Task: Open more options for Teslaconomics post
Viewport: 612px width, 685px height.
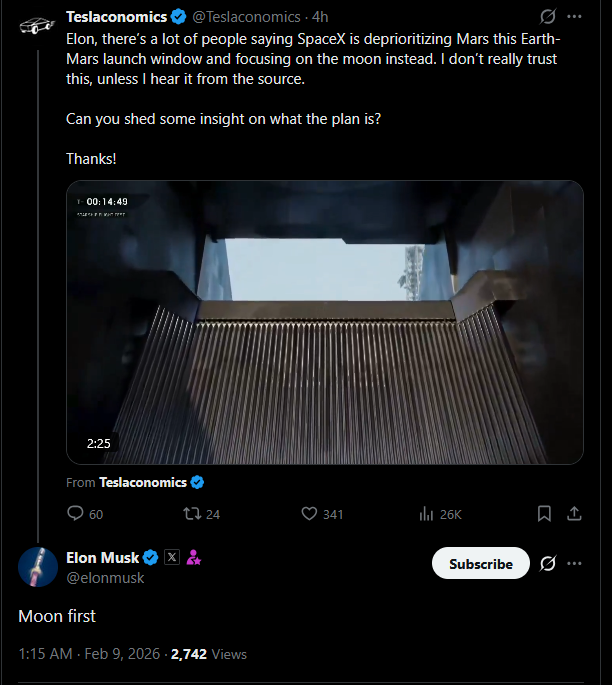Action: (575, 17)
